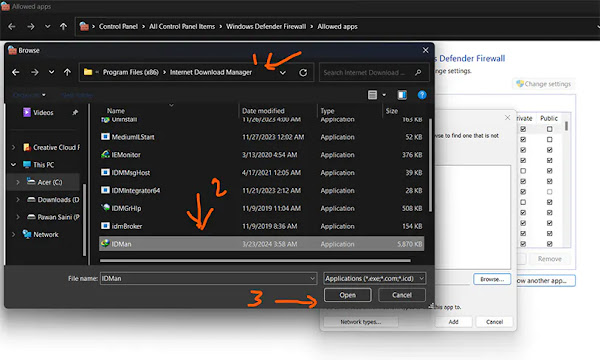Go up one folder in Browse dialog
The height and width of the screenshot is (360, 600).
click(x=67, y=72)
